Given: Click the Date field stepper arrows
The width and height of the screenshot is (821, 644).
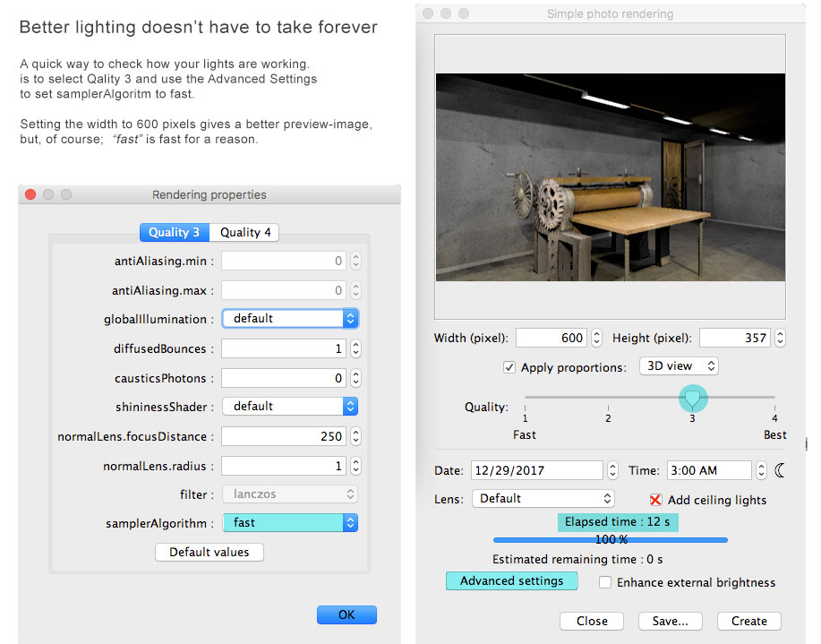Looking at the screenshot, I should (612, 470).
